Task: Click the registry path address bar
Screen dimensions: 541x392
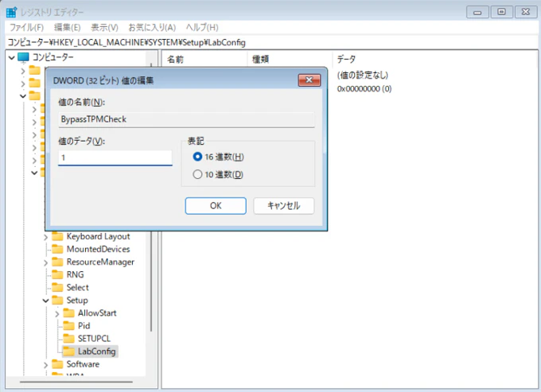Action: 270,42
